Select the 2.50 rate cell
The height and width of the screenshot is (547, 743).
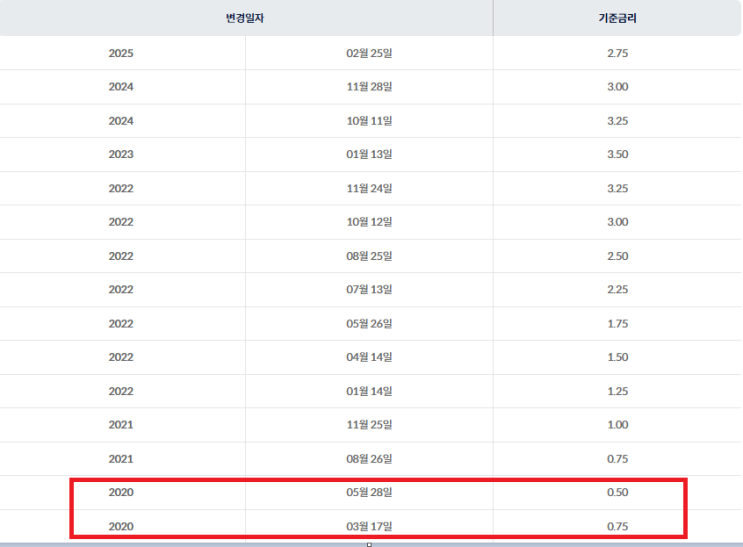coord(617,256)
